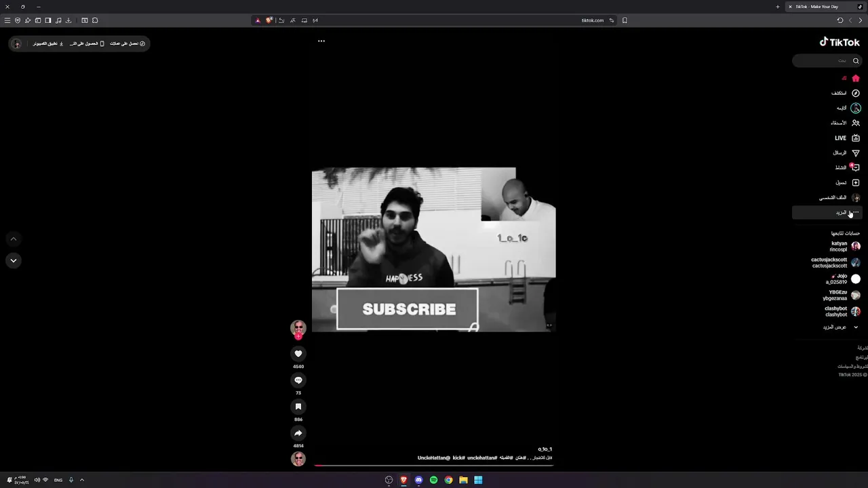Show hidden tray icons with the caret
Viewport: 868px width, 488px height.
[82, 480]
